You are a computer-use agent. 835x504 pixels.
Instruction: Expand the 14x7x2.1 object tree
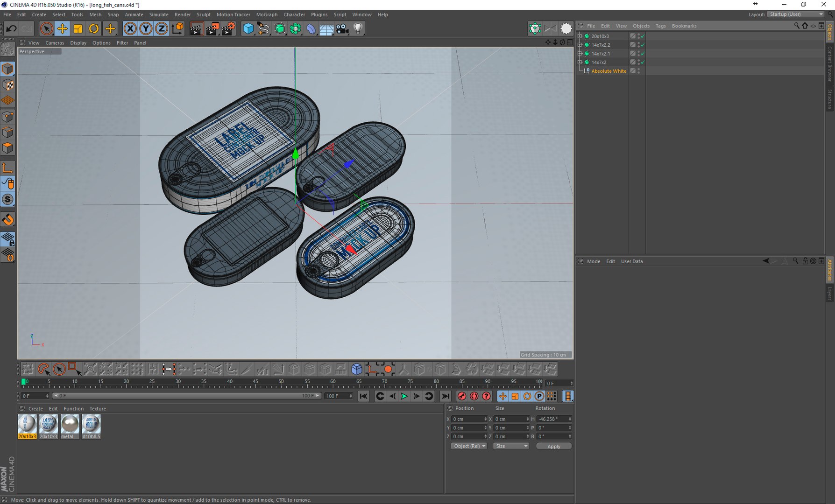(x=580, y=54)
